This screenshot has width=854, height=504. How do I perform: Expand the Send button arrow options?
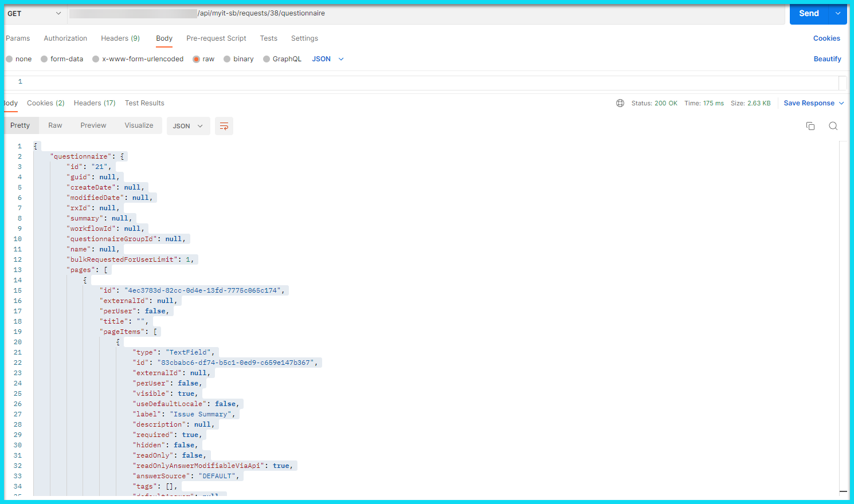coord(838,13)
